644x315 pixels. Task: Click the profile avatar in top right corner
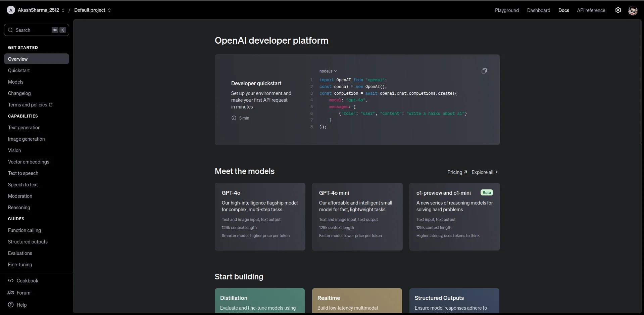click(x=633, y=10)
